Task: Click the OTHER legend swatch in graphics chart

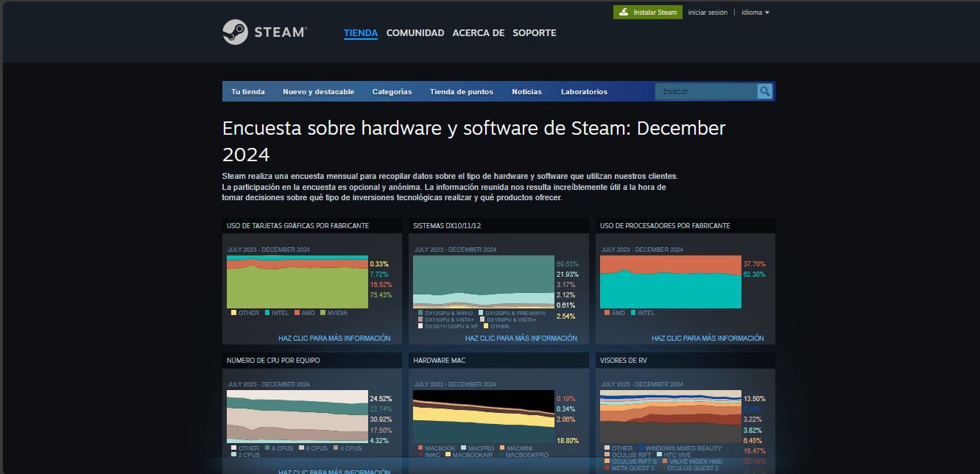Action: pos(233,313)
